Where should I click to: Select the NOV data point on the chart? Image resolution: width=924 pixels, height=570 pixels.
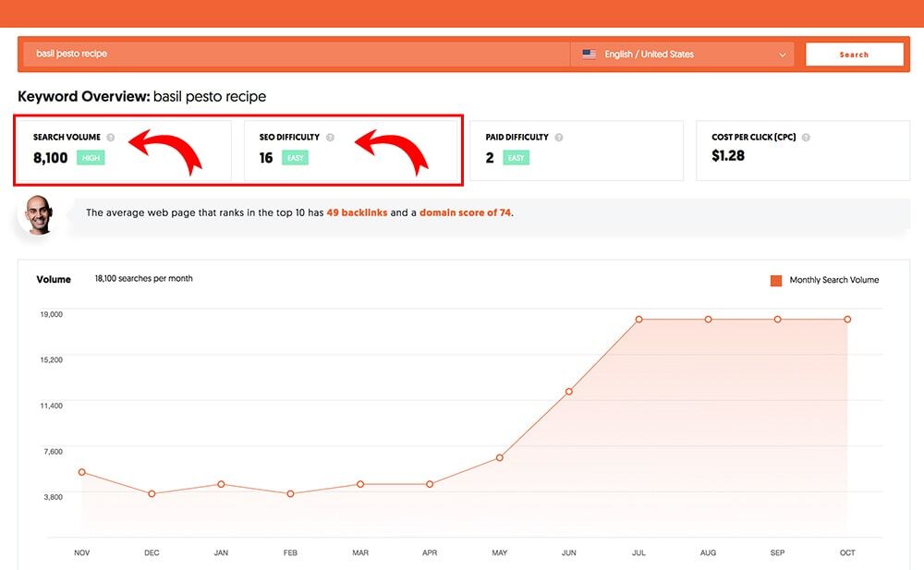click(82, 472)
